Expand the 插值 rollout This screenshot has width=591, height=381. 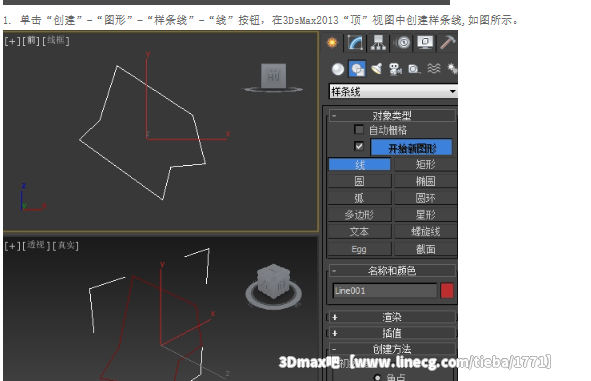392,333
